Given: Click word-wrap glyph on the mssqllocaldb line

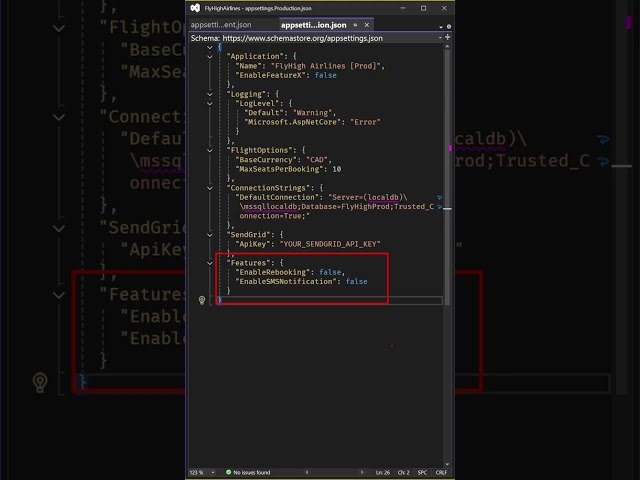Looking at the screenshot, I should [439, 207].
